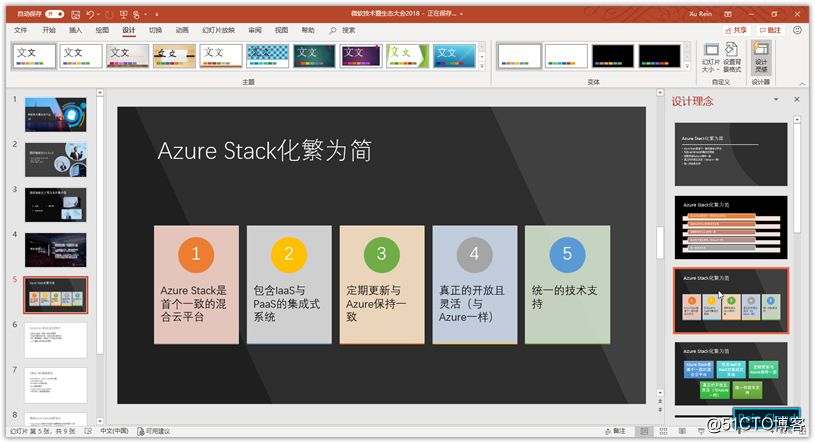Switch to the 绘图 ribbon tab
This screenshot has width=815, height=443.
point(102,31)
